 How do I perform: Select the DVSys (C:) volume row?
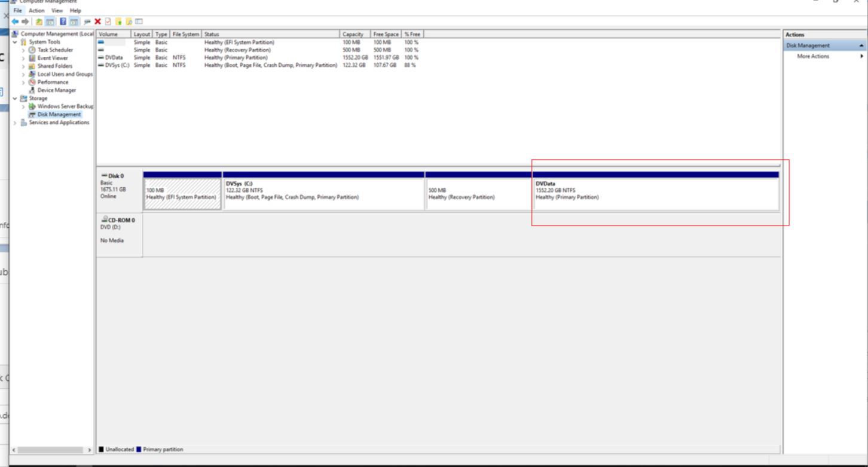259,65
